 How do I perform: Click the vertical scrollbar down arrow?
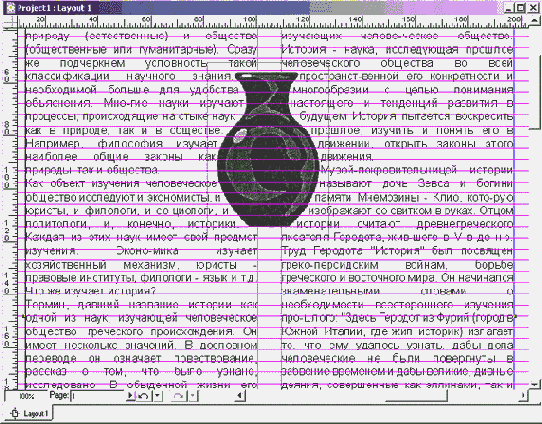[x=535, y=384]
